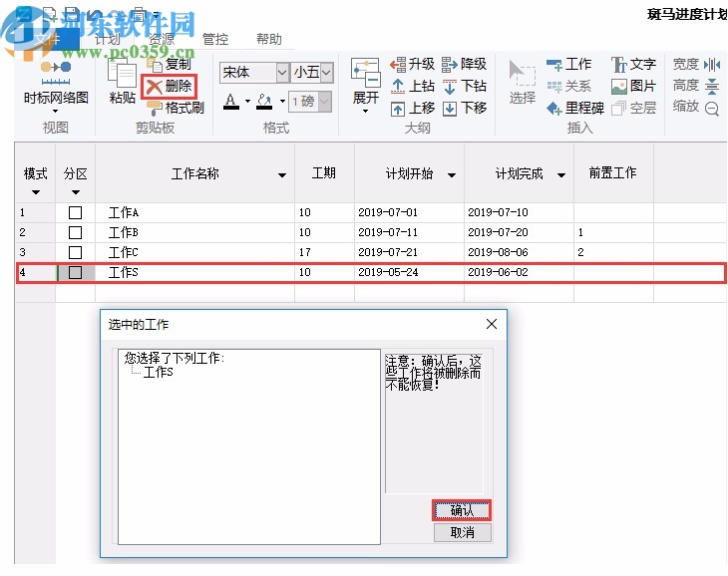Open the 宋体 font family dropdown
The height and width of the screenshot is (576, 728).
[282, 73]
